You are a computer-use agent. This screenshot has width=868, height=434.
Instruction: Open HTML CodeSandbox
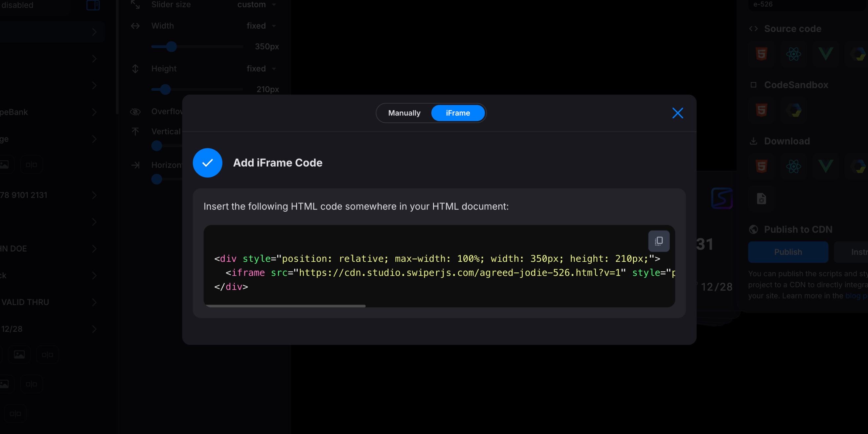[x=761, y=110]
